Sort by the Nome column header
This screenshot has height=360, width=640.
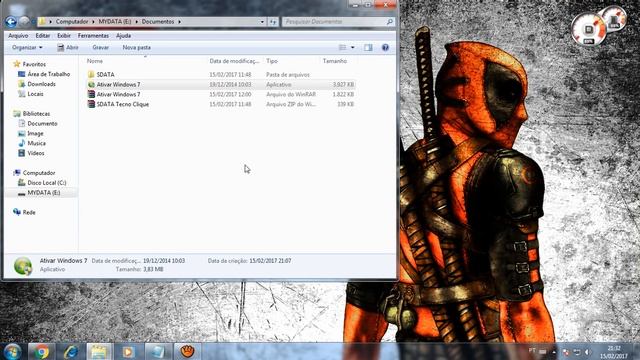click(x=95, y=61)
